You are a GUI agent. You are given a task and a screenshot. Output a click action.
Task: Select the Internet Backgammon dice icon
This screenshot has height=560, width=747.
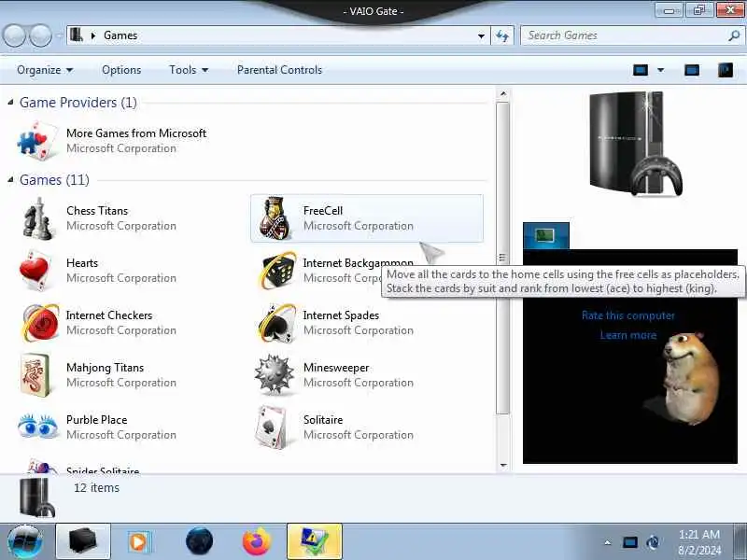click(x=278, y=271)
